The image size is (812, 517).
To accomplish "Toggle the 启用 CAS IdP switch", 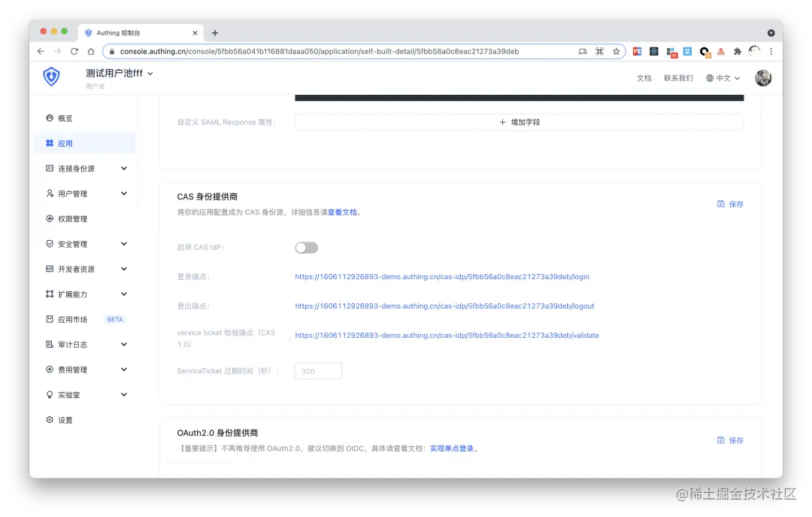I will click(307, 248).
